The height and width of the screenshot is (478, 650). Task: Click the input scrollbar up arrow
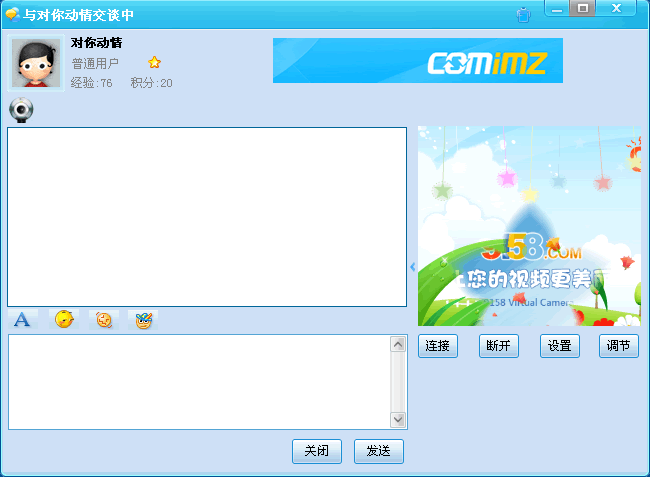tap(398, 344)
